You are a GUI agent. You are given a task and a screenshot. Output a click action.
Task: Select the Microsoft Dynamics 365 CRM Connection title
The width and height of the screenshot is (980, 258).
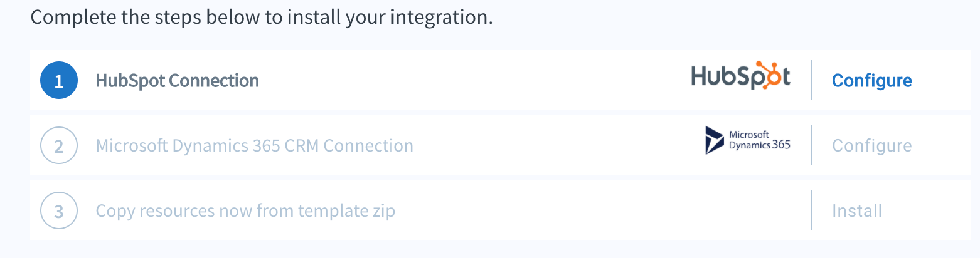(254, 145)
